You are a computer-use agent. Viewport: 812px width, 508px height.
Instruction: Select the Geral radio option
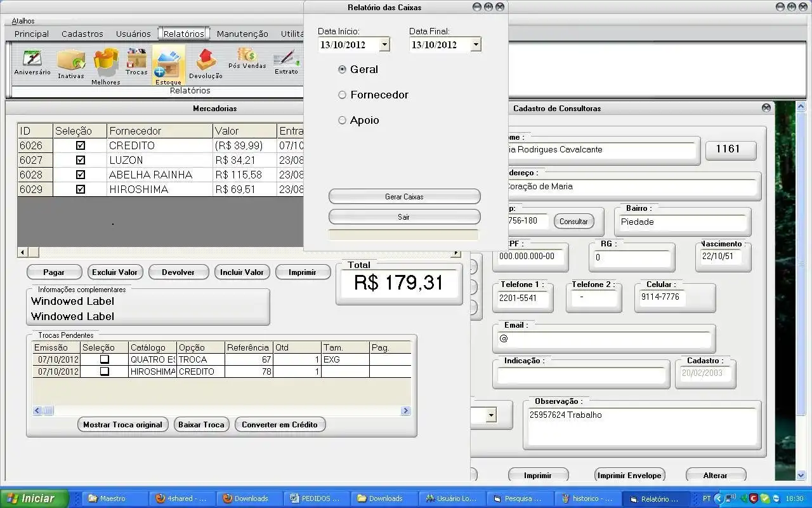(x=343, y=69)
